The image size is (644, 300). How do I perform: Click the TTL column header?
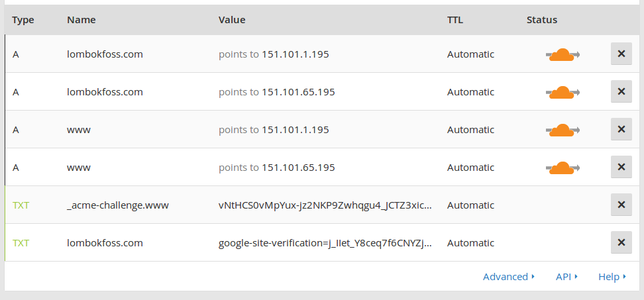click(455, 20)
